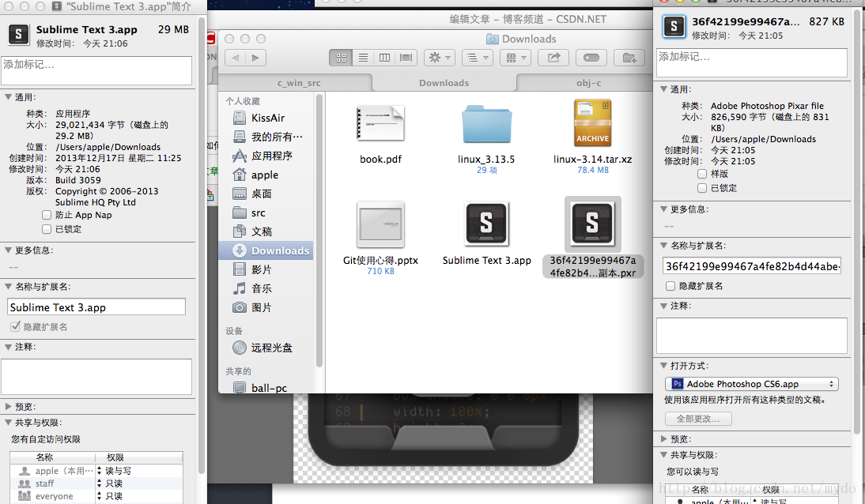The width and height of the screenshot is (865, 504).
Task: Collapse 通用 section in pxr file info
Action: [x=663, y=88]
